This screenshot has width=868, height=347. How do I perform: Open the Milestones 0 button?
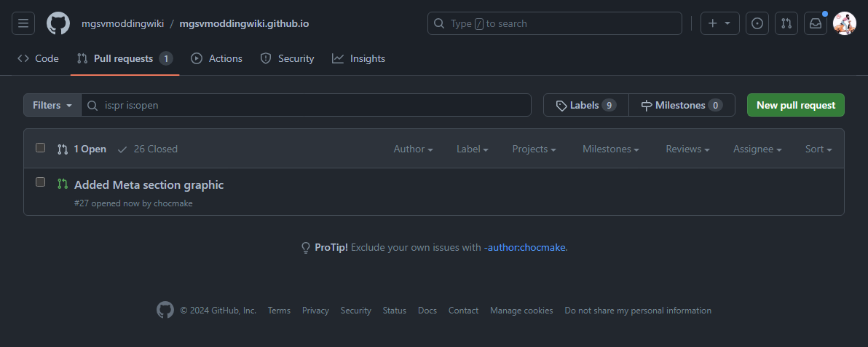coord(682,105)
